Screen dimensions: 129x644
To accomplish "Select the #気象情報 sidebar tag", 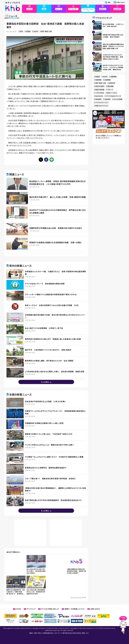I will (98, 80).
